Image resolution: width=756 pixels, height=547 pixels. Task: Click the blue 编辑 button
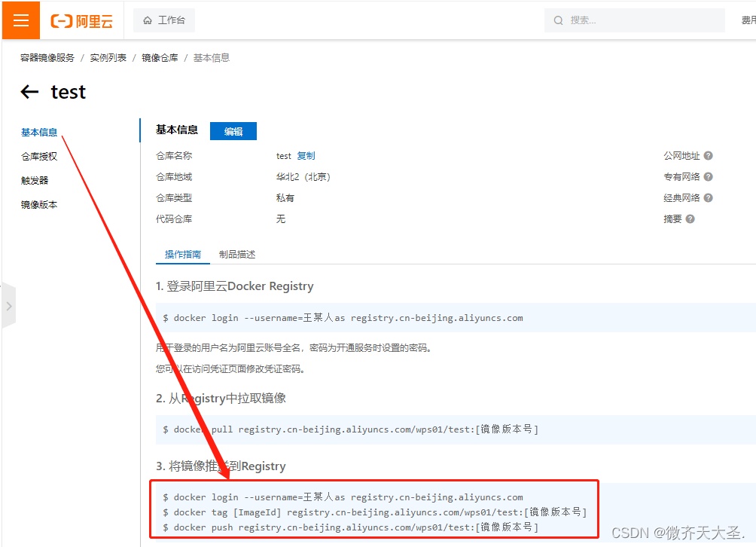233,131
